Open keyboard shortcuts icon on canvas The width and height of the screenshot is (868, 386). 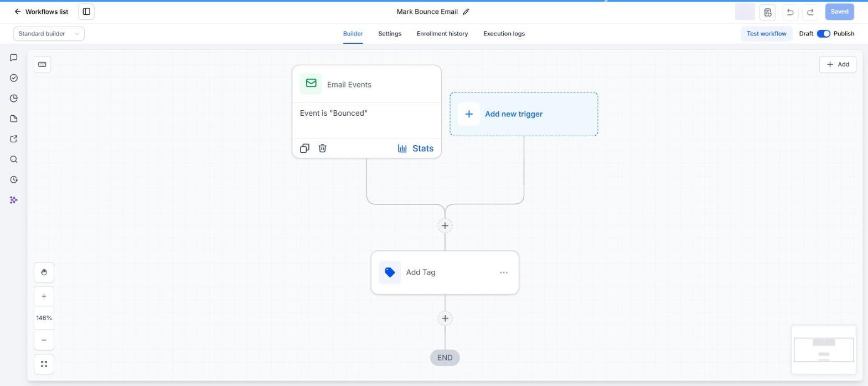click(x=42, y=64)
